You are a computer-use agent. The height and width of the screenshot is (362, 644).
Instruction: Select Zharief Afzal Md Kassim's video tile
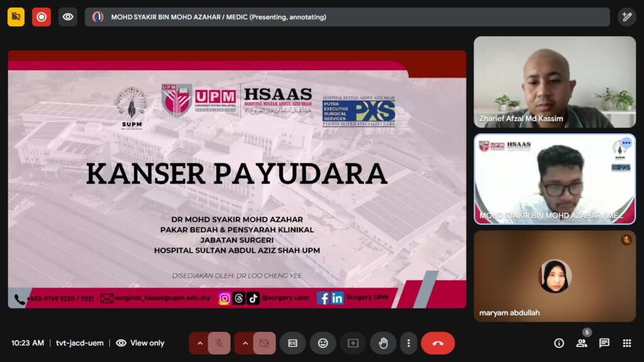554,82
